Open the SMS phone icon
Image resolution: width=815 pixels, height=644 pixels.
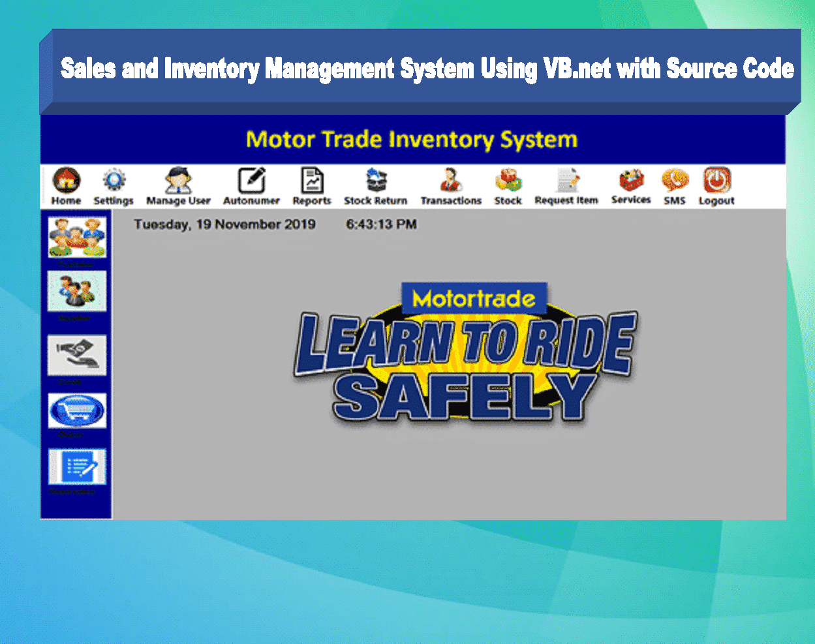tap(675, 180)
